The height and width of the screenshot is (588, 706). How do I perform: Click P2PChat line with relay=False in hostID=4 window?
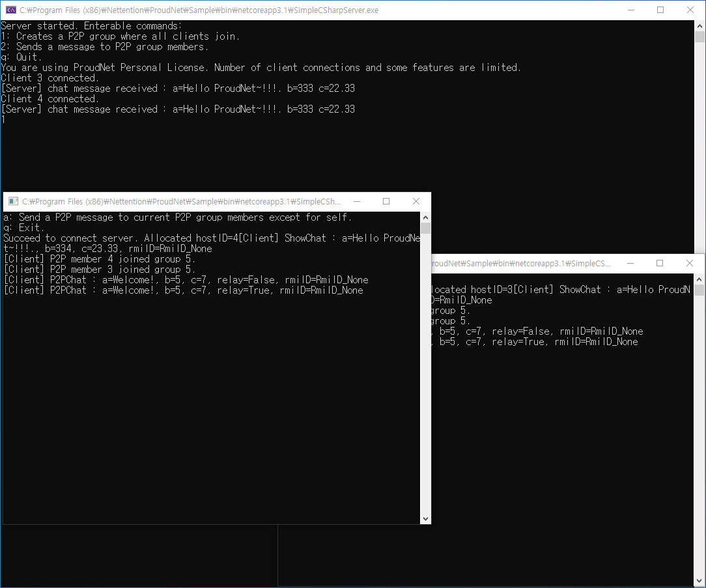186,279
